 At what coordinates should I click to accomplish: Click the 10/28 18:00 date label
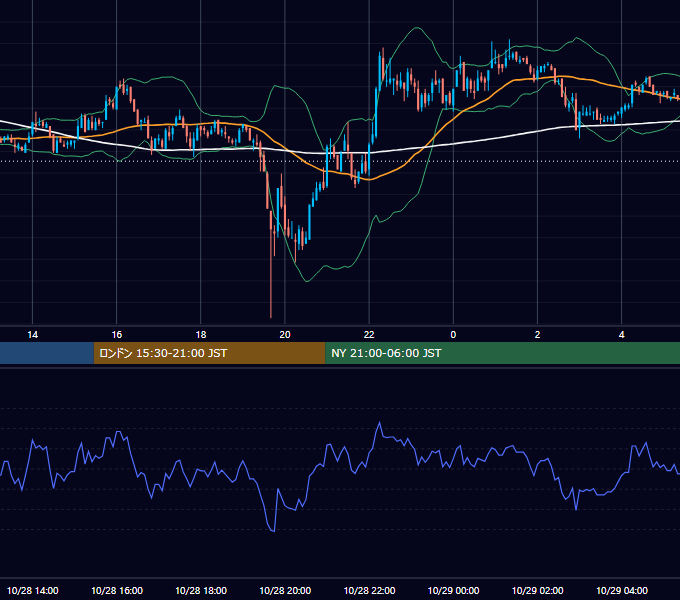tap(201, 590)
